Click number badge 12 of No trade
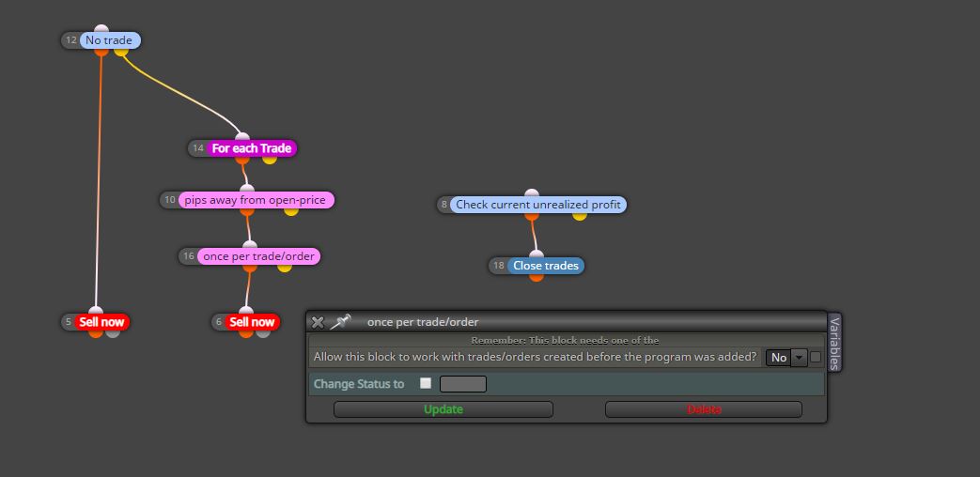Viewport: 980px width, 477px height. [71, 40]
